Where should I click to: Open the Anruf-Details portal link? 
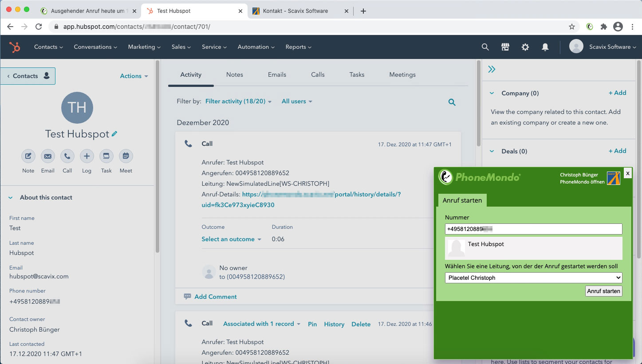(x=301, y=200)
